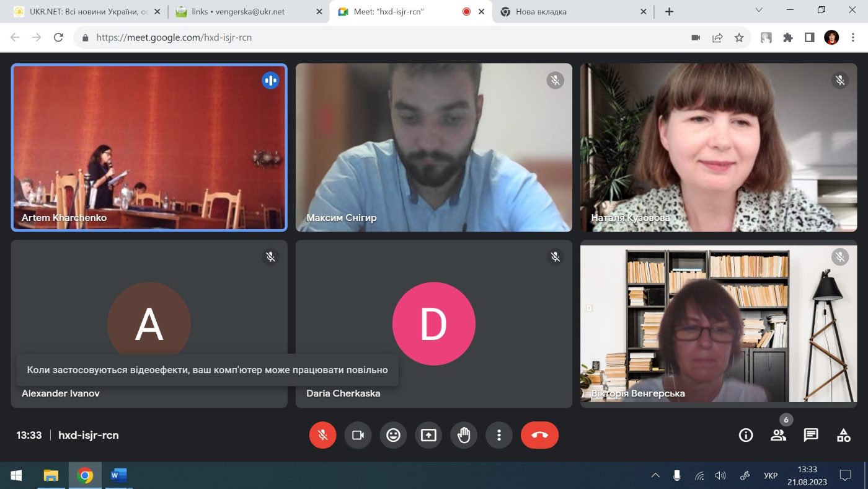
Task: Open meeting details info icon
Action: click(x=746, y=435)
